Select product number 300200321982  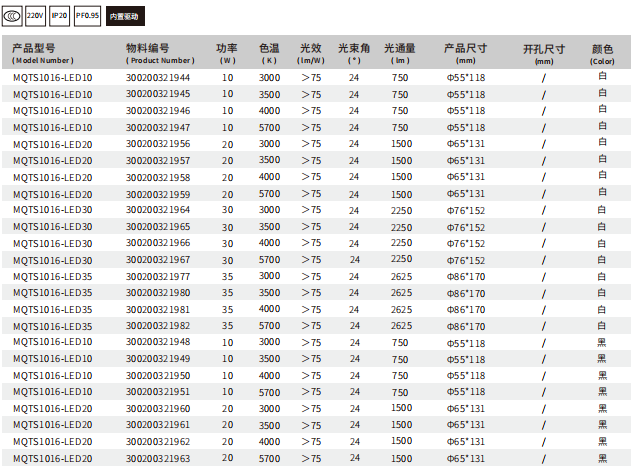pyautogui.click(x=158, y=326)
